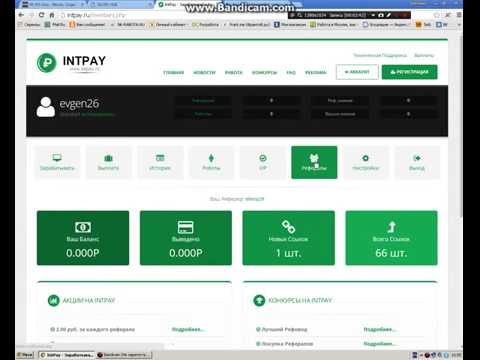
Task: Open Подробнее for 2.00 руб. за реферала
Action: 188,329
